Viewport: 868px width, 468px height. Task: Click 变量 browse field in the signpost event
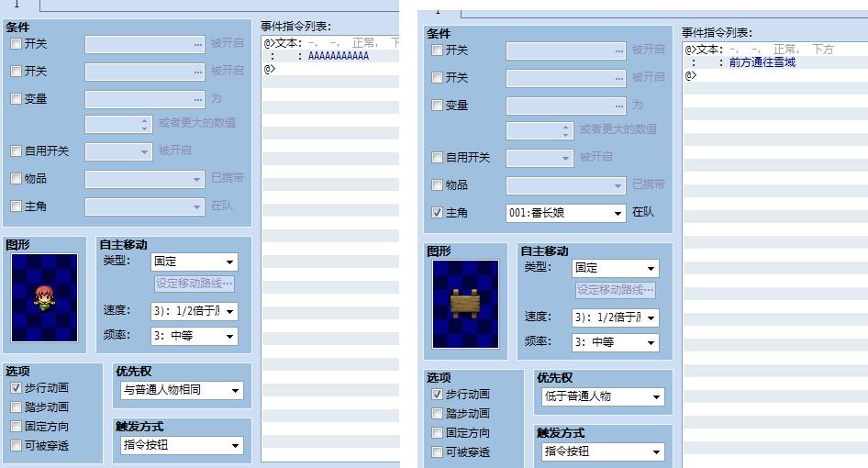[x=566, y=106]
